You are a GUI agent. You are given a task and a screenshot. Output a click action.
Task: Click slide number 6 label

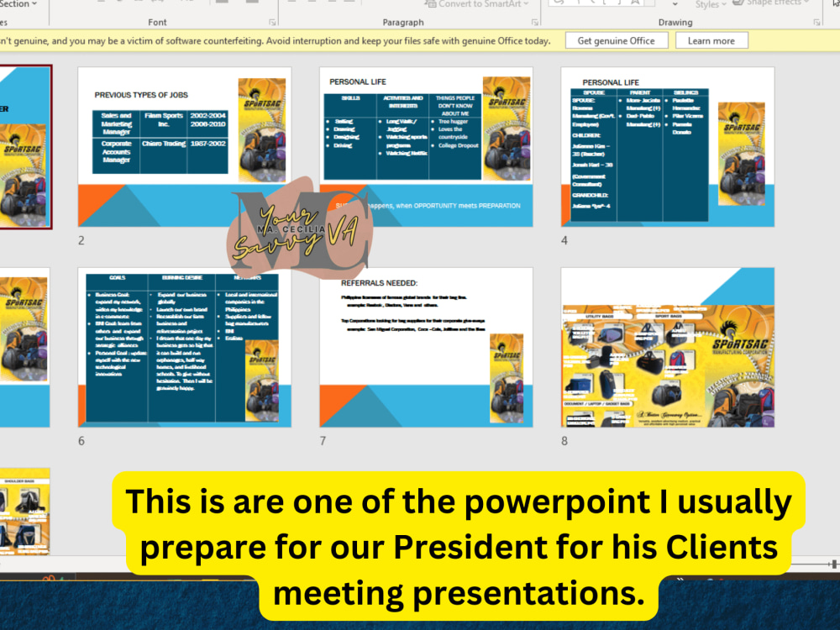[x=81, y=441]
